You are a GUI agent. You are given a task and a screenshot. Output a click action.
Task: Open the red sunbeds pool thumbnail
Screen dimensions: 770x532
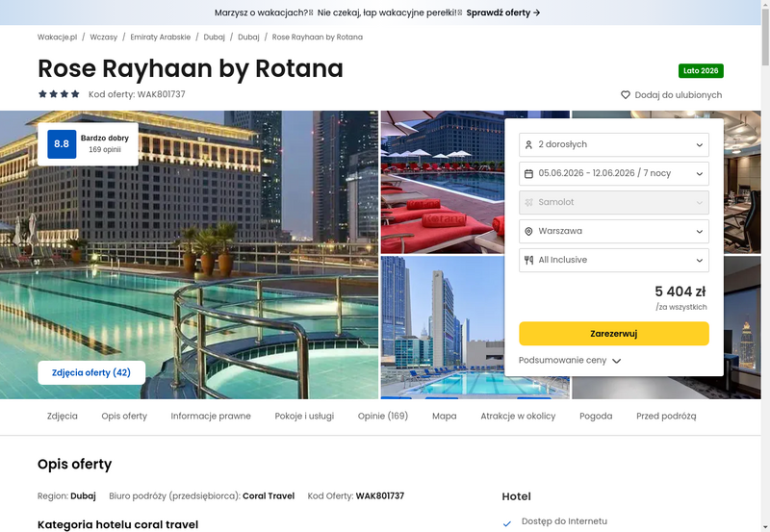[x=441, y=182]
